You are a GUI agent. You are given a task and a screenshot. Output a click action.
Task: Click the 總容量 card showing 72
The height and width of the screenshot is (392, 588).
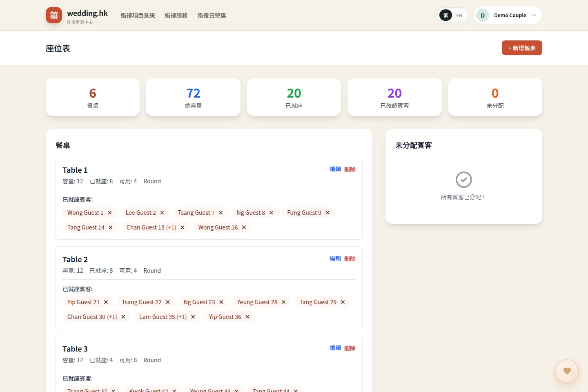(193, 97)
